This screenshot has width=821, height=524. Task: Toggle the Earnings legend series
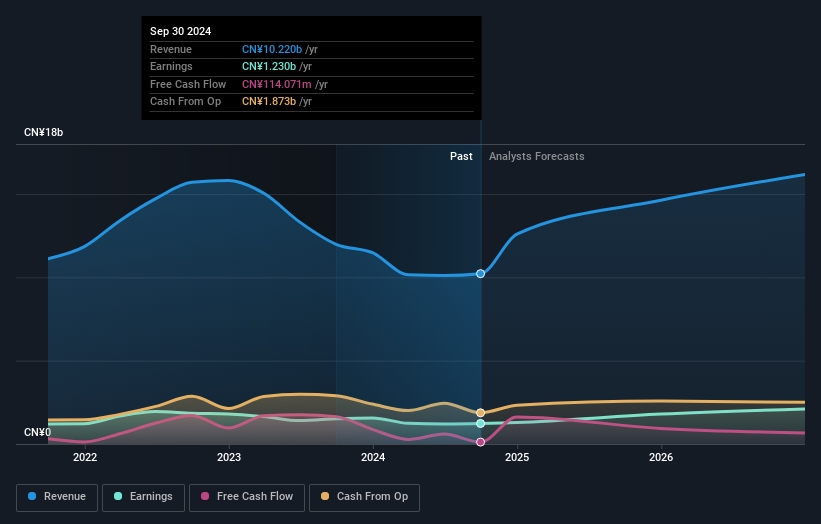coord(143,497)
